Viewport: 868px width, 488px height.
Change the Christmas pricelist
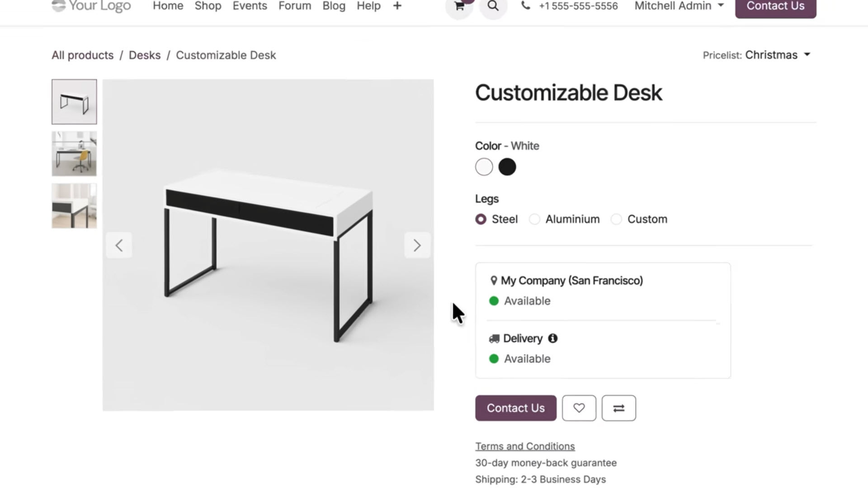(778, 55)
